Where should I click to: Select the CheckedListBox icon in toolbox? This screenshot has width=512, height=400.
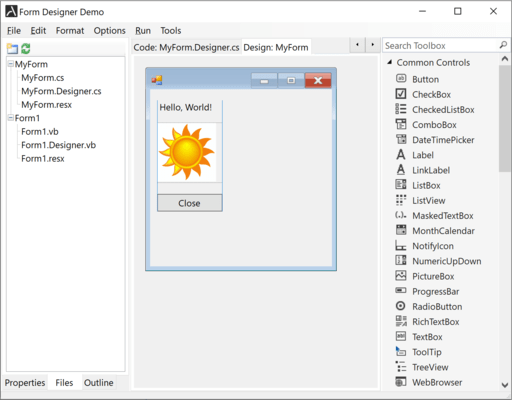click(x=401, y=109)
